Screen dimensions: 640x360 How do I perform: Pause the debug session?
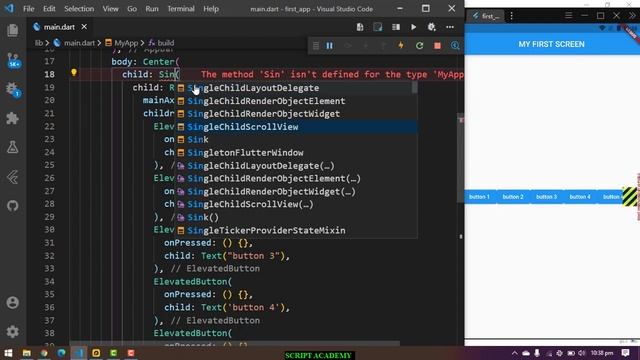tap(329, 46)
